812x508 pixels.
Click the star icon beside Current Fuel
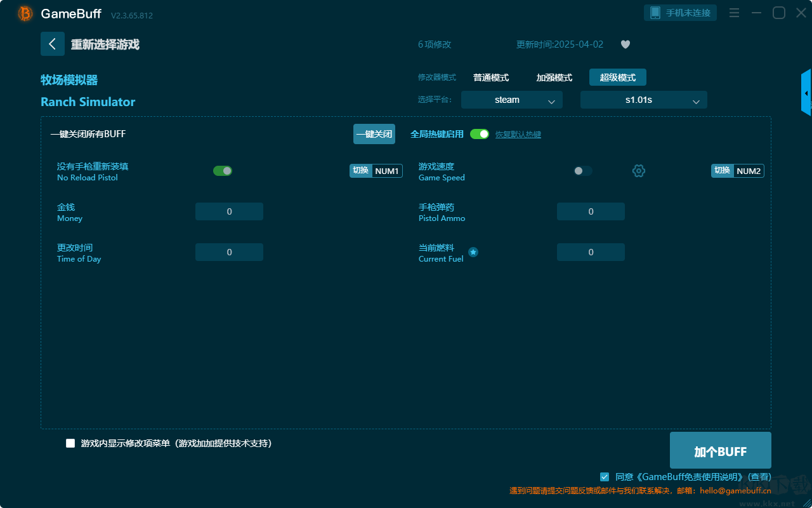tap(473, 252)
